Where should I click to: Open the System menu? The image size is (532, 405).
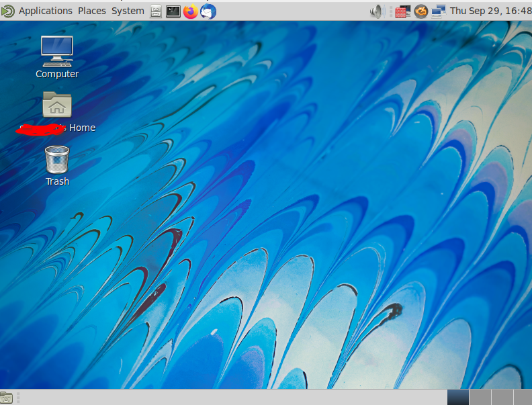pos(128,11)
